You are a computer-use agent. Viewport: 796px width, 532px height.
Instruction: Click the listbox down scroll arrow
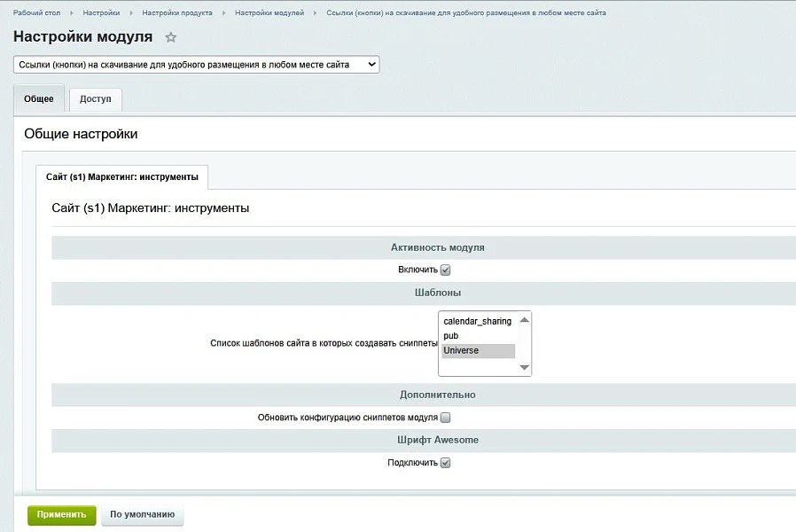point(525,367)
